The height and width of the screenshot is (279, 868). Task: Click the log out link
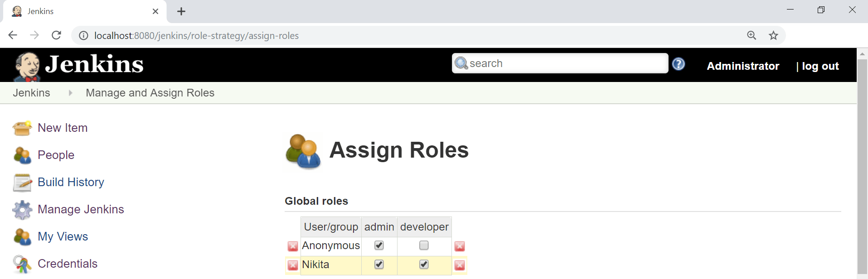pos(820,66)
